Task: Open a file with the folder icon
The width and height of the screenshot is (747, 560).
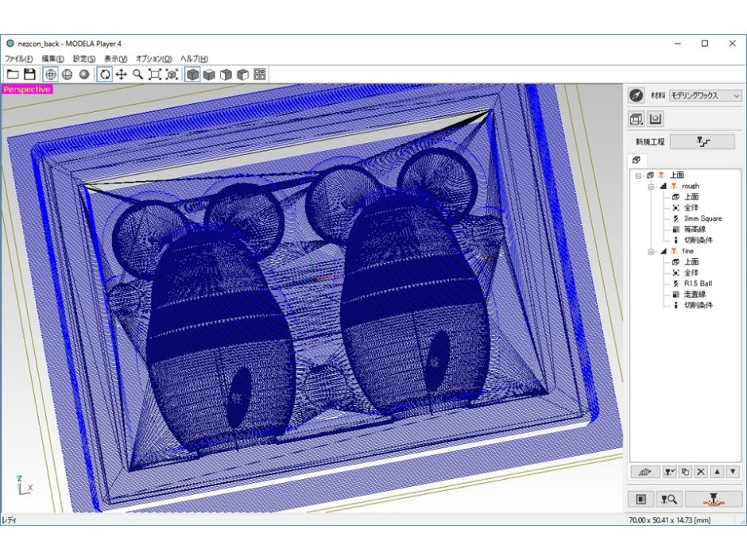Action: point(13,75)
